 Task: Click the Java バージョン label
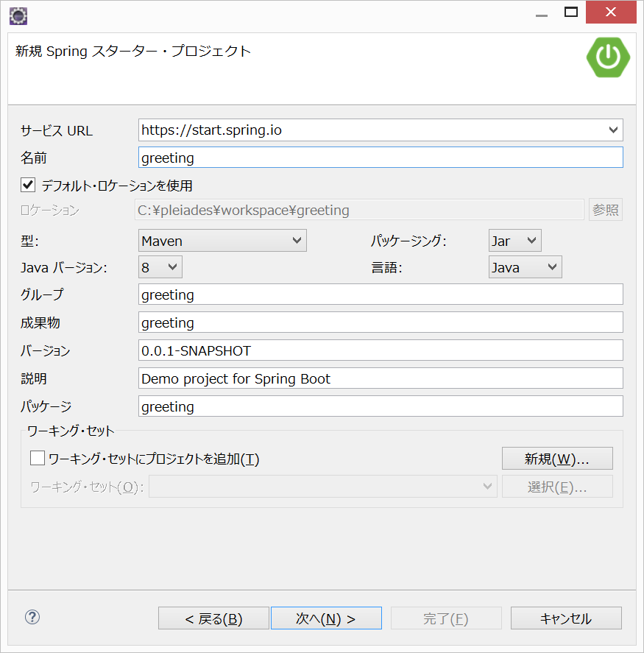click(64, 267)
